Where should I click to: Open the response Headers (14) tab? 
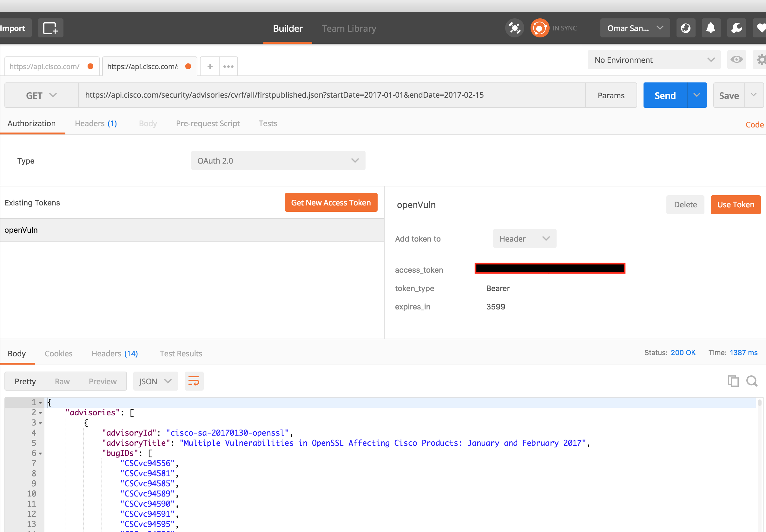tap(115, 353)
